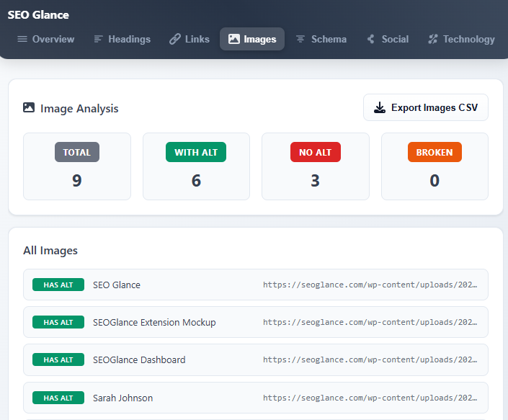Click HAS ALT badge in SEO Glance row

(58, 285)
